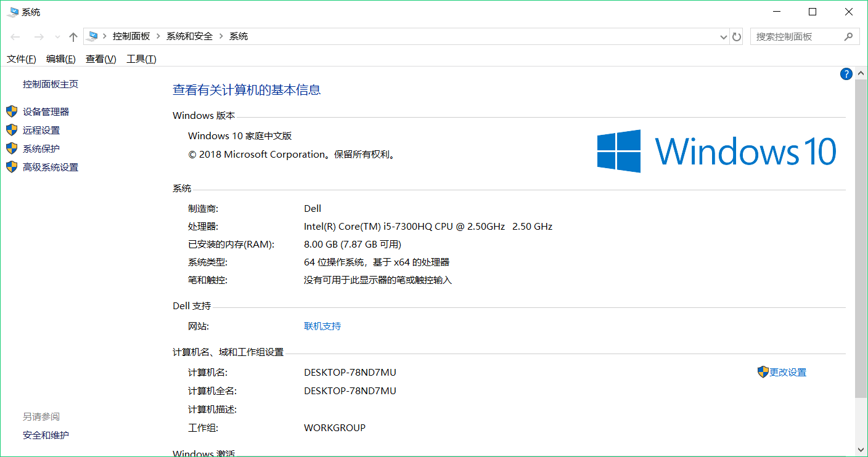Click shield icon beside 更改设置
The image size is (868, 457).
[x=763, y=372]
